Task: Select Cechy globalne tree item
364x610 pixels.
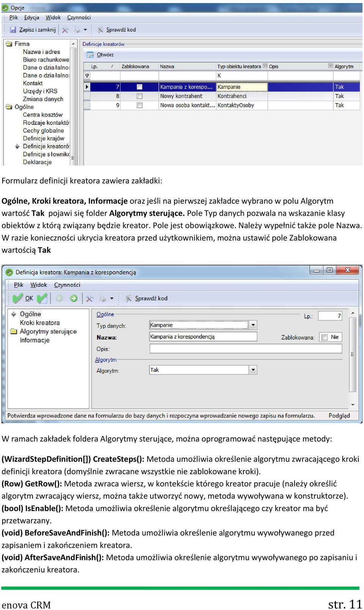Action: 43,130
